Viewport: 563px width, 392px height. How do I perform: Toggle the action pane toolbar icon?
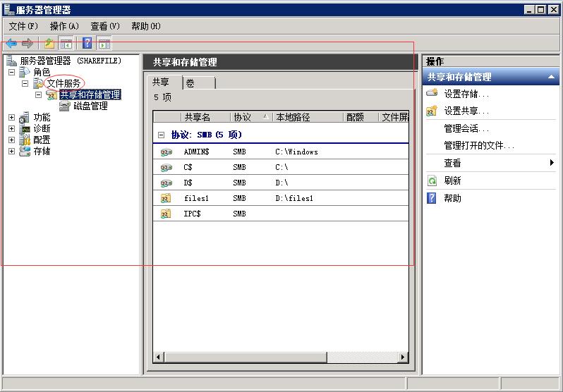pyautogui.click(x=104, y=44)
